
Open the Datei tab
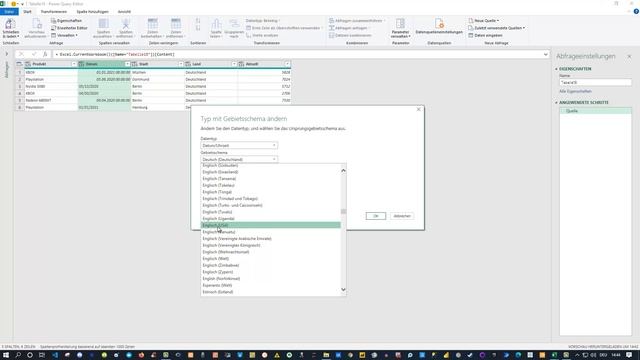9,11
